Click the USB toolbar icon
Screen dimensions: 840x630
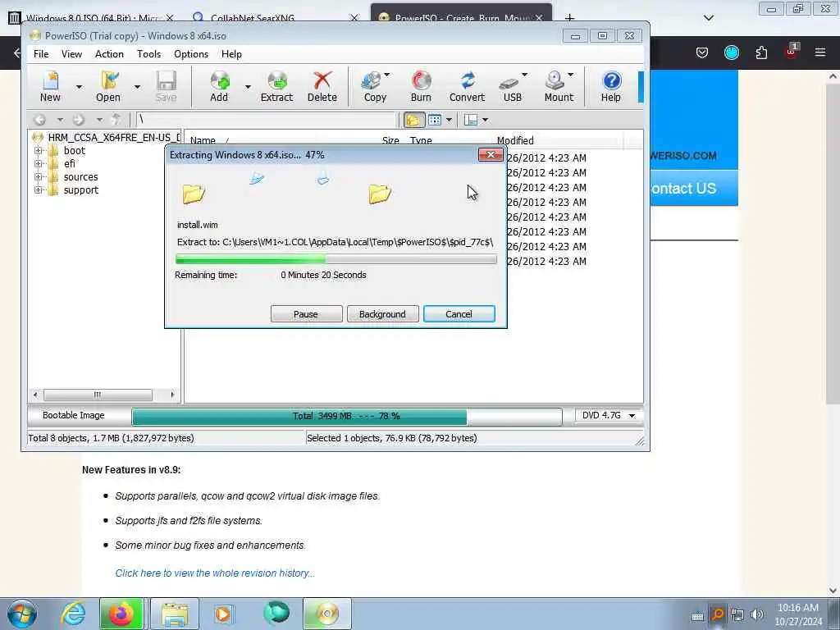click(x=512, y=86)
